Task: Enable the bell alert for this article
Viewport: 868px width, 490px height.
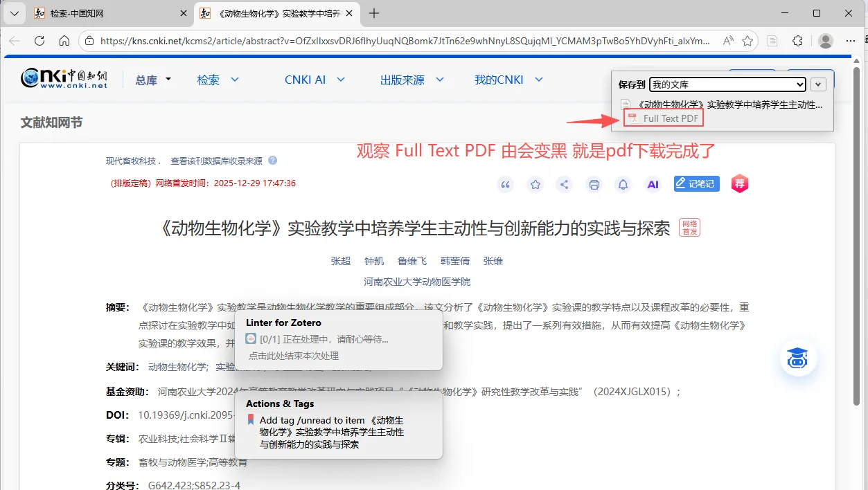Action: (623, 183)
